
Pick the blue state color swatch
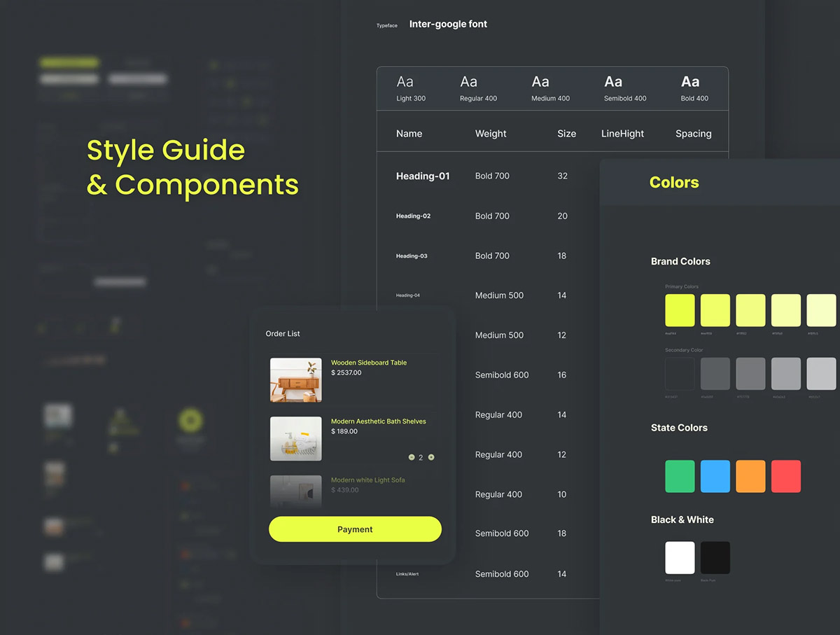pyautogui.click(x=715, y=476)
